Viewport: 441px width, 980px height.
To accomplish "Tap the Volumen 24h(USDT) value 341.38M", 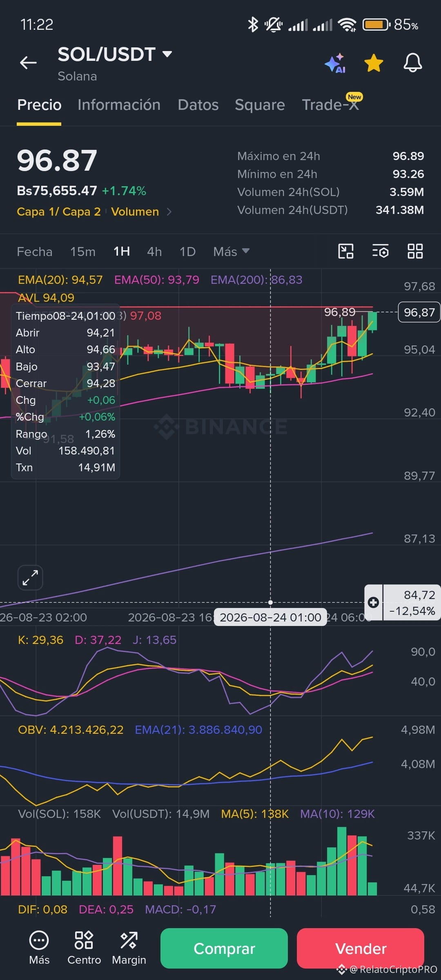I will tap(400, 210).
